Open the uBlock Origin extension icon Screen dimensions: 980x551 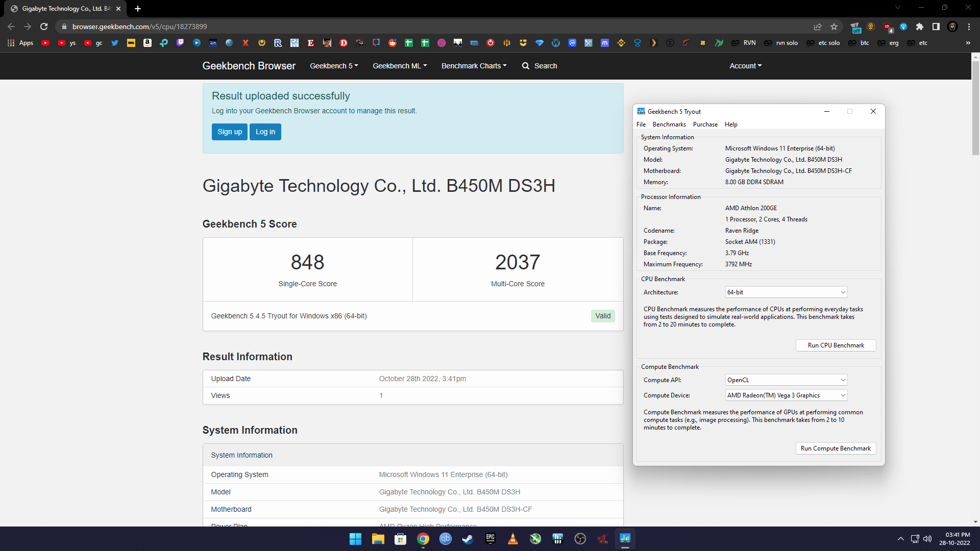(888, 27)
